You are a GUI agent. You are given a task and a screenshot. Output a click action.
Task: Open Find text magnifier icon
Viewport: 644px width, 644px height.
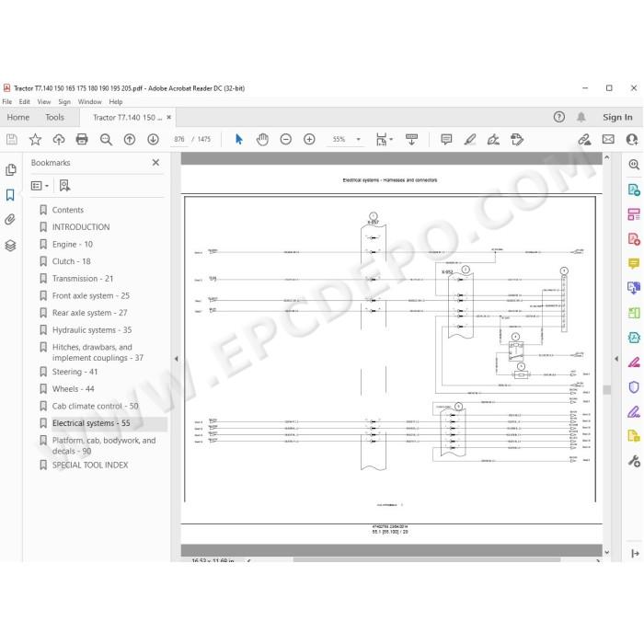coord(106,140)
